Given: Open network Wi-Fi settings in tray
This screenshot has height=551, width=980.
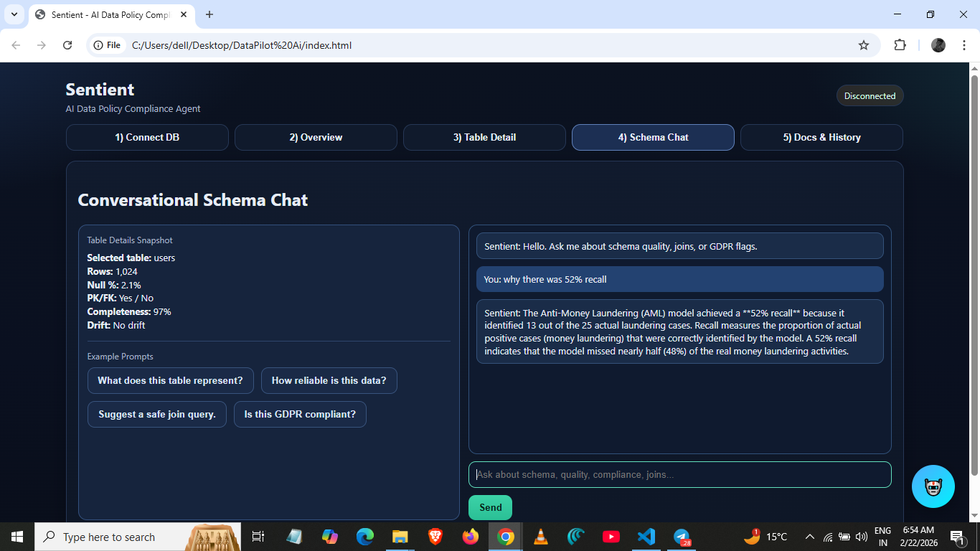Looking at the screenshot, I should click(x=828, y=537).
